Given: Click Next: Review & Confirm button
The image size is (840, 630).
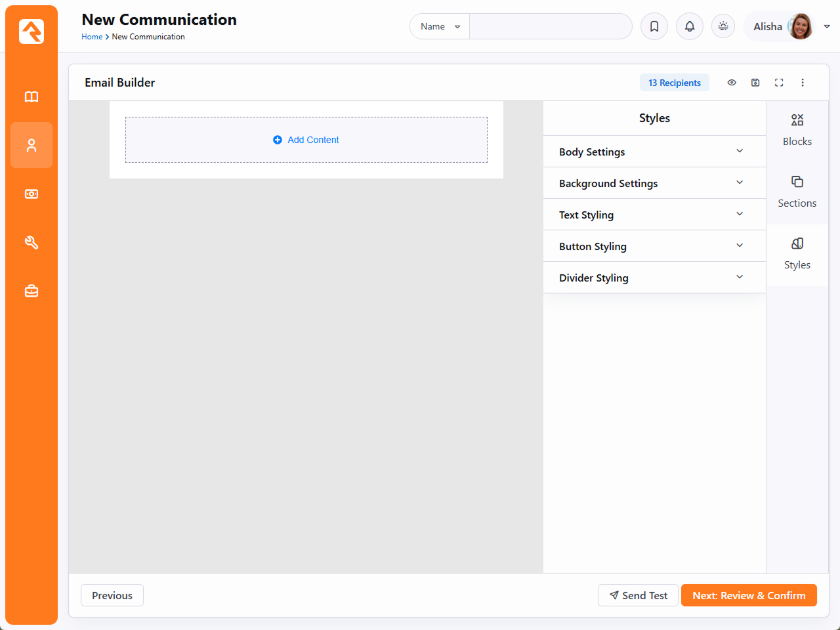Looking at the screenshot, I should coord(749,595).
